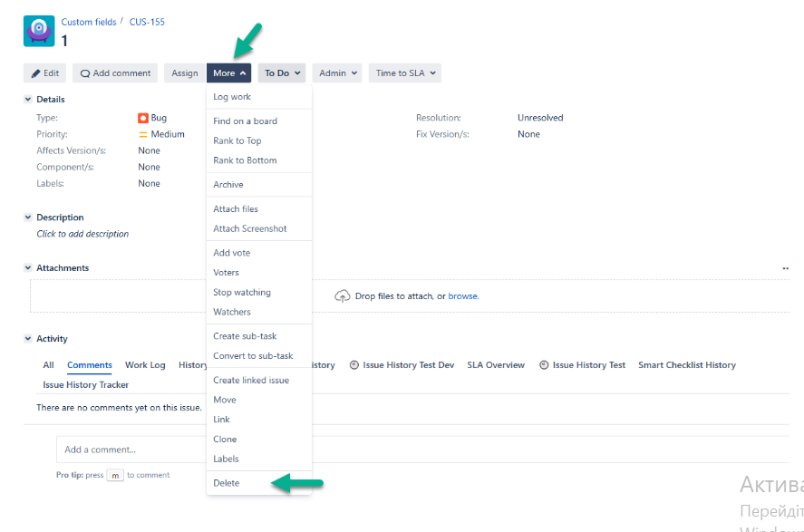Click the Edit button
The width and height of the screenshot is (804, 532).
44,73
